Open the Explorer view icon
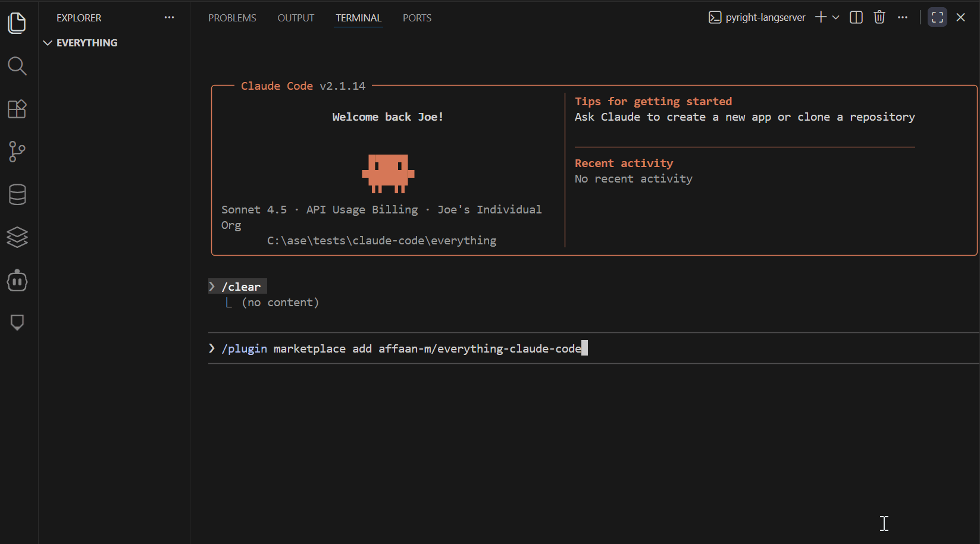This screenshot has height=544, width=980. pos(17,23)
